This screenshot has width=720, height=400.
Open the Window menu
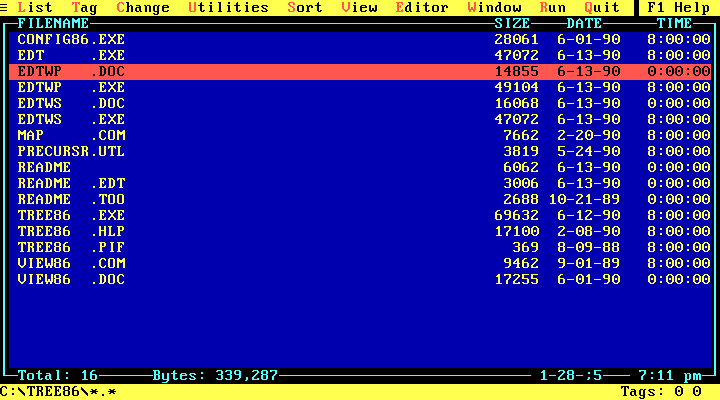click(494, 8)
